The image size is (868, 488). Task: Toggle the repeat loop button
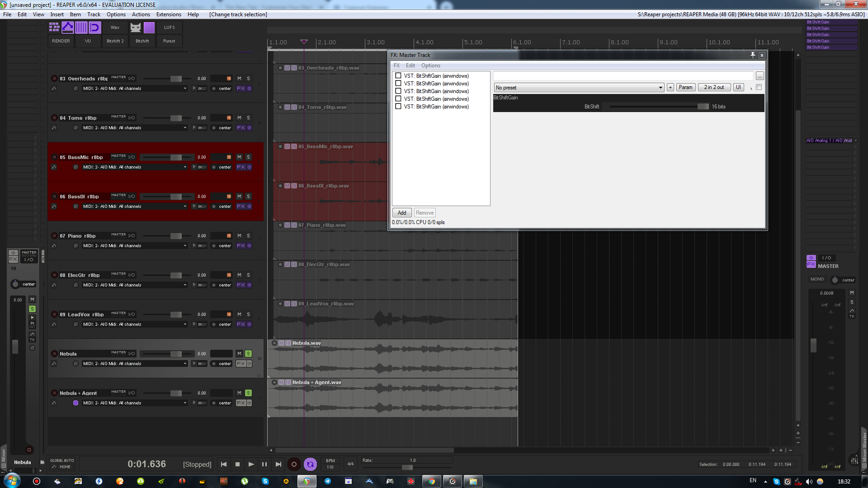(310, 464)
